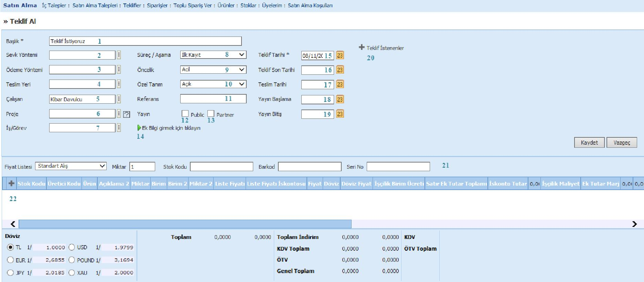The height and width of the screenshot is (282, 644).
Task: Click the Seri No input field
Action: point(398,167)
